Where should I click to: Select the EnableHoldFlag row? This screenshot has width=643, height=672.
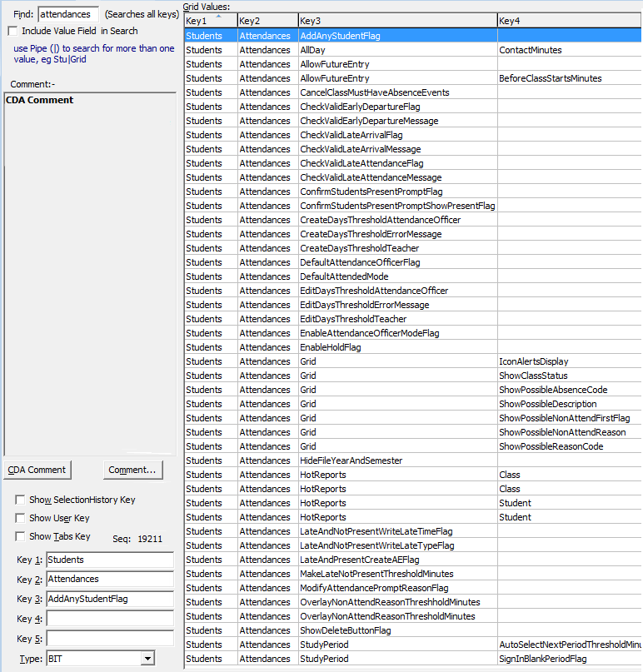click(x=413, y=346)
